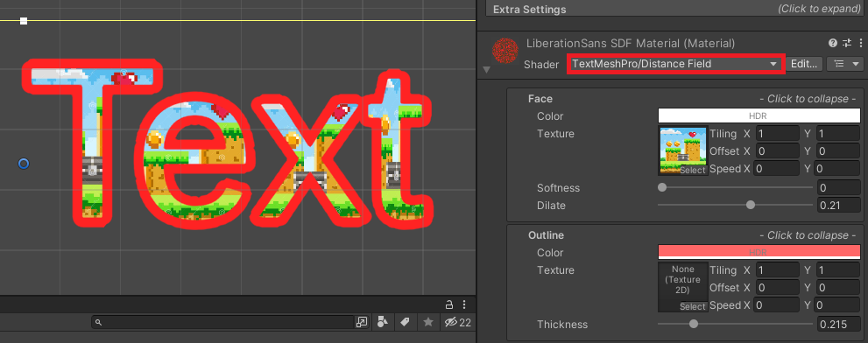Viewport: 868px width, 343px height.
Task: Collapse the material foldout triangle
Action: (487, 70)
